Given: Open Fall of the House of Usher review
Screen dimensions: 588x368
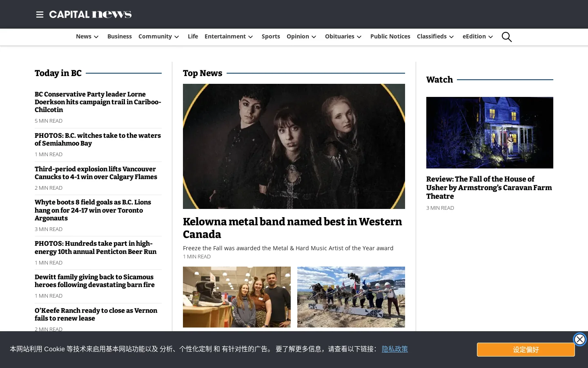Looking at the screenshot, I should 489,188.
